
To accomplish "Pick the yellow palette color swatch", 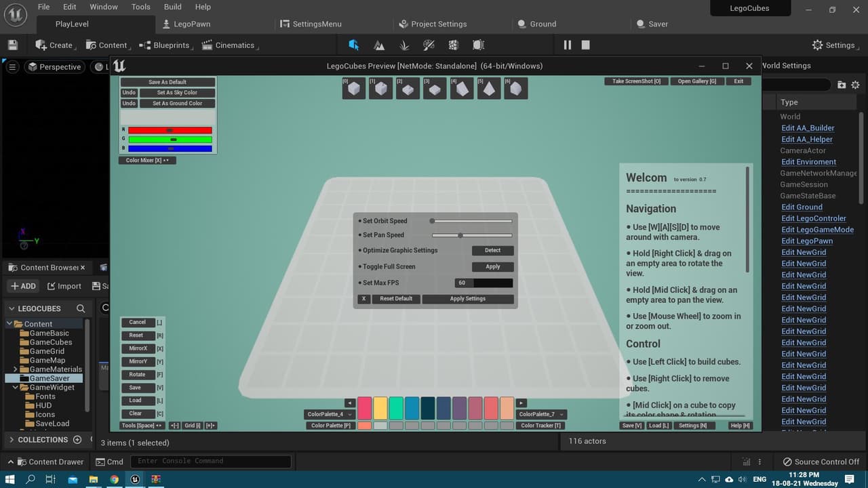I will coord(380,408).
